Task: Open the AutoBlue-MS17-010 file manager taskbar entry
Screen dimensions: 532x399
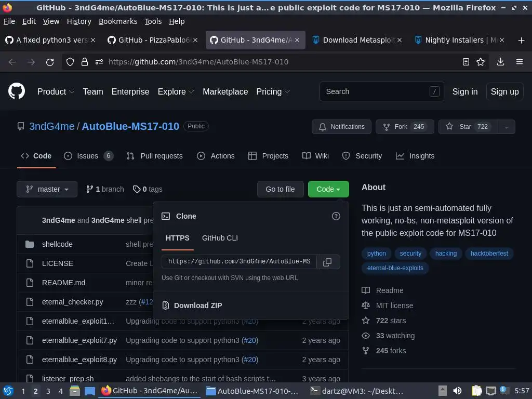Action: click(252, 391)
